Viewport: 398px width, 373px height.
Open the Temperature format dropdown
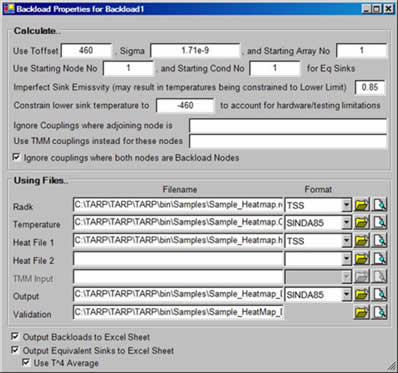coord(347,222)
